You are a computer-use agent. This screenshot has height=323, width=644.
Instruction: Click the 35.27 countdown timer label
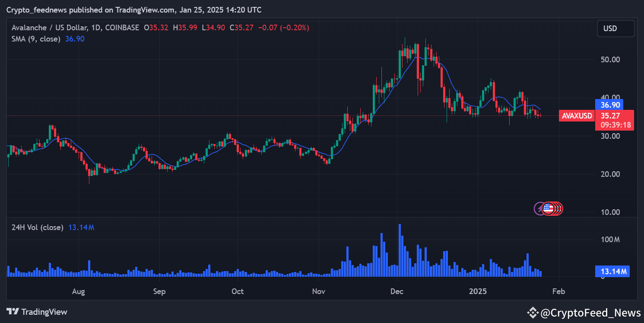[615, 125]
